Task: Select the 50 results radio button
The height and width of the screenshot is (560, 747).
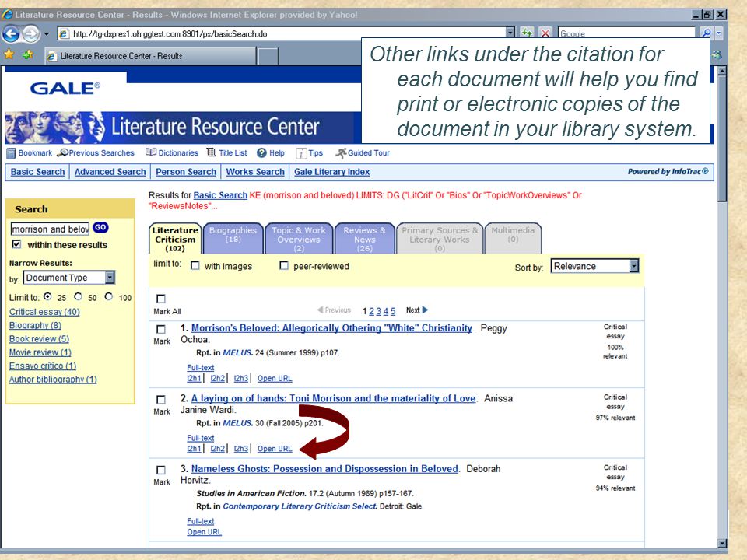Action: pyautogui.click(x=78, y=296)
